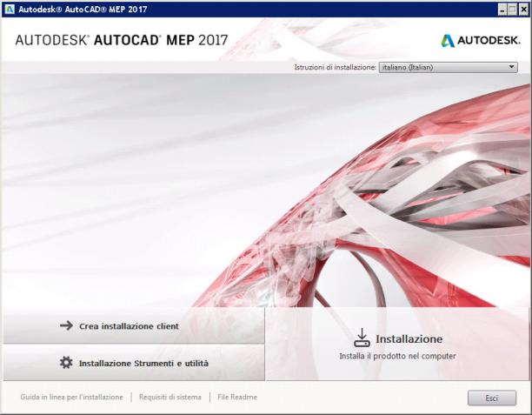
Task: Open the File Readme link
Action: [x=237, y=397]
